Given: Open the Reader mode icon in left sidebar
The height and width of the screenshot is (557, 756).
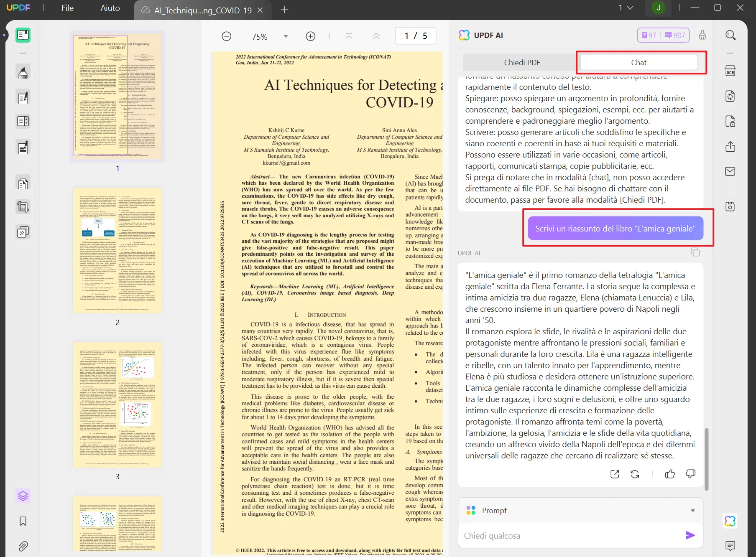Looking at the screenshot, I should (23, 35).
